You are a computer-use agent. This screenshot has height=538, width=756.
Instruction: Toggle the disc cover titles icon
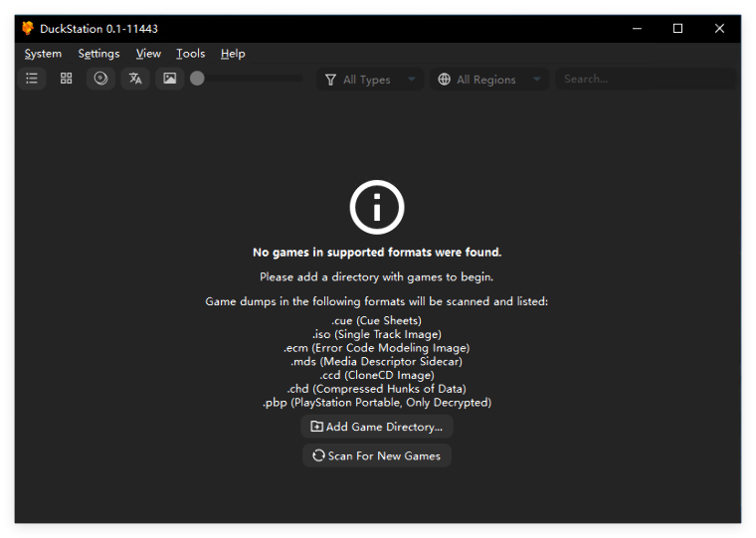100,79
